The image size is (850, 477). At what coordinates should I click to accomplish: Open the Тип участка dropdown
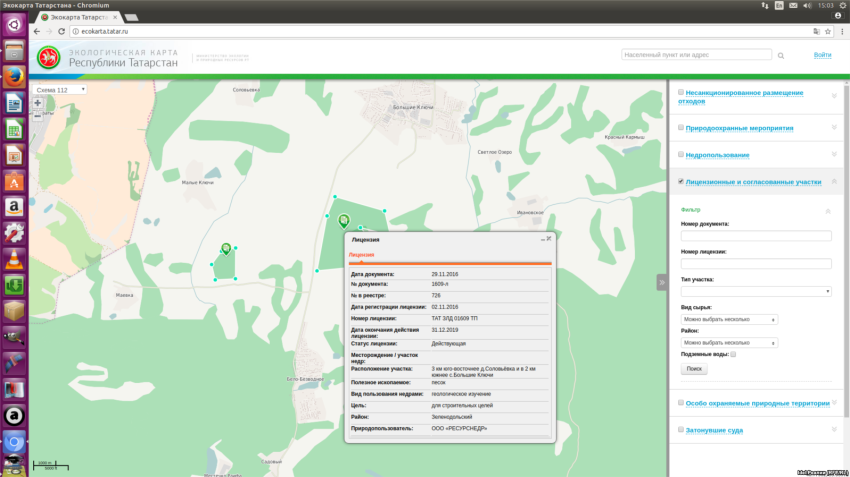point(755,291)
